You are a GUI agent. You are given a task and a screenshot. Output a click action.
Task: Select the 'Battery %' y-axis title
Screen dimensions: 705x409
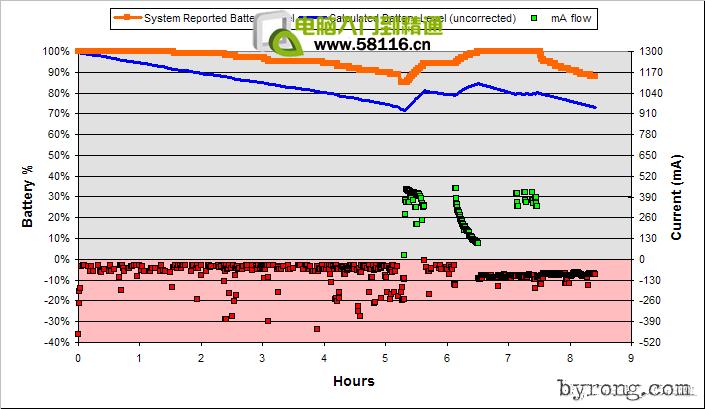click(x=29, y=197)
